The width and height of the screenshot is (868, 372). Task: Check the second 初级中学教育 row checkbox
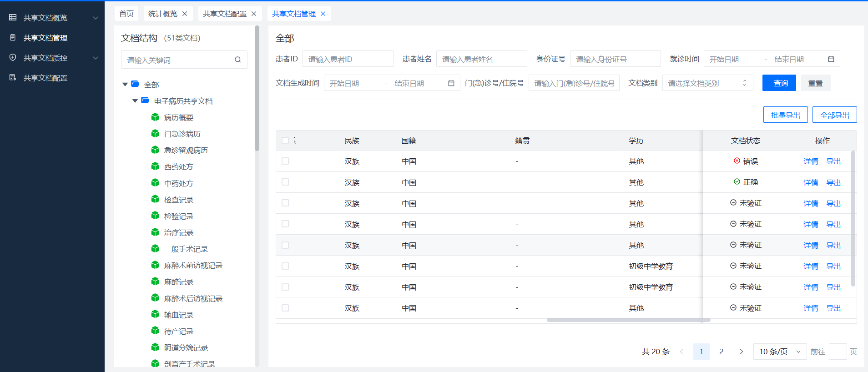pyautogui.click(x=285, y=287)
